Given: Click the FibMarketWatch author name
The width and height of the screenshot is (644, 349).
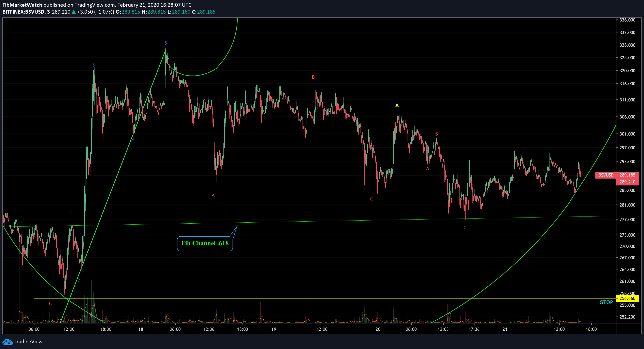Looking at the screenshot, I should [x=22, y=5].
